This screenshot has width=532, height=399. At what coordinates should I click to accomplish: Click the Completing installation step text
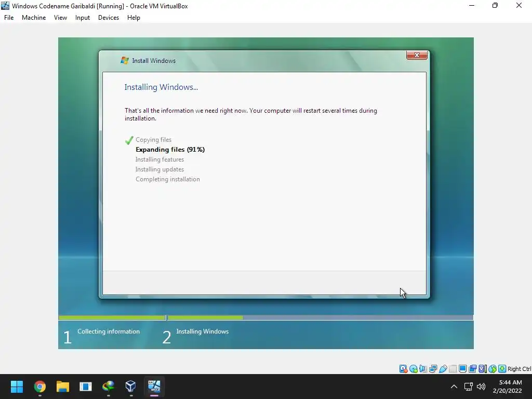coord(168,179)
